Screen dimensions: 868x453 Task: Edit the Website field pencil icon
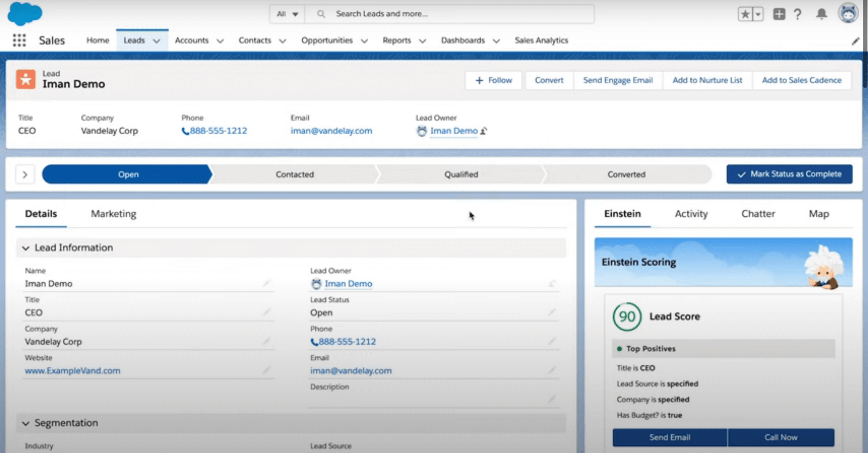tap(266, 370)
